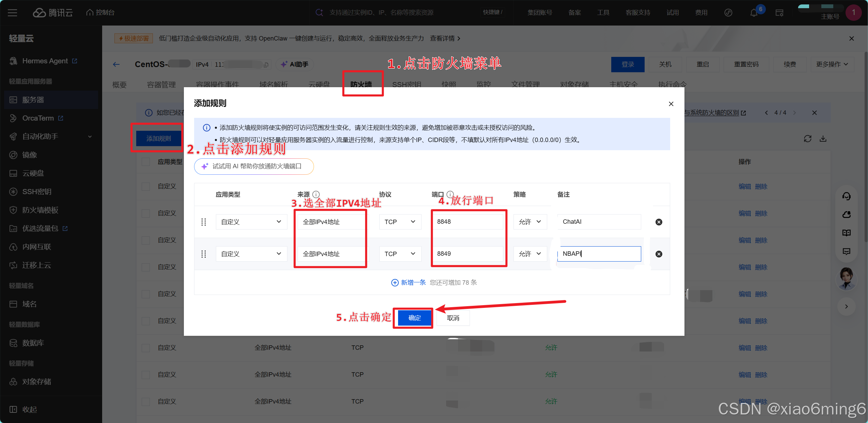Click the back arrow beside CentOS name

[x=116, y=64]
